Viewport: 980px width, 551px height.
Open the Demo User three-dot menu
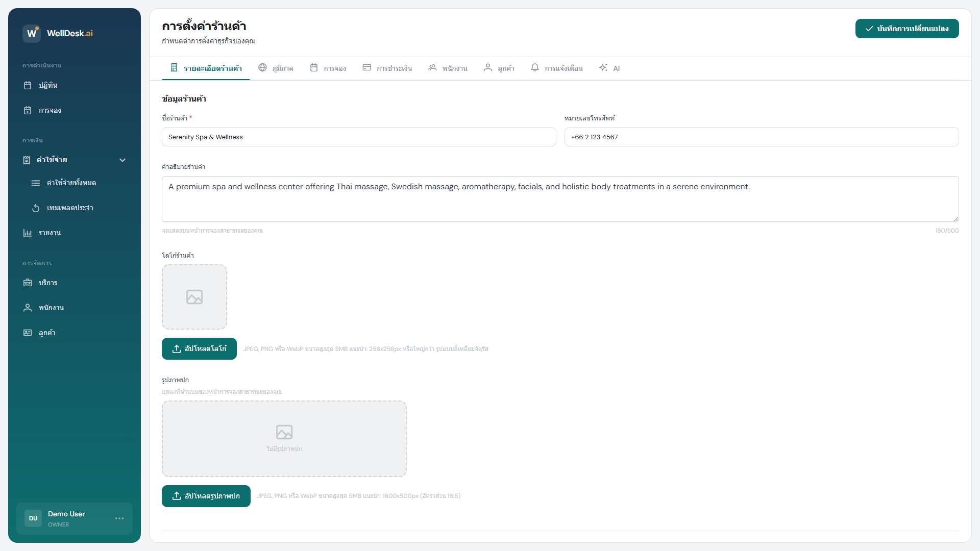click(x=119, y=518)
